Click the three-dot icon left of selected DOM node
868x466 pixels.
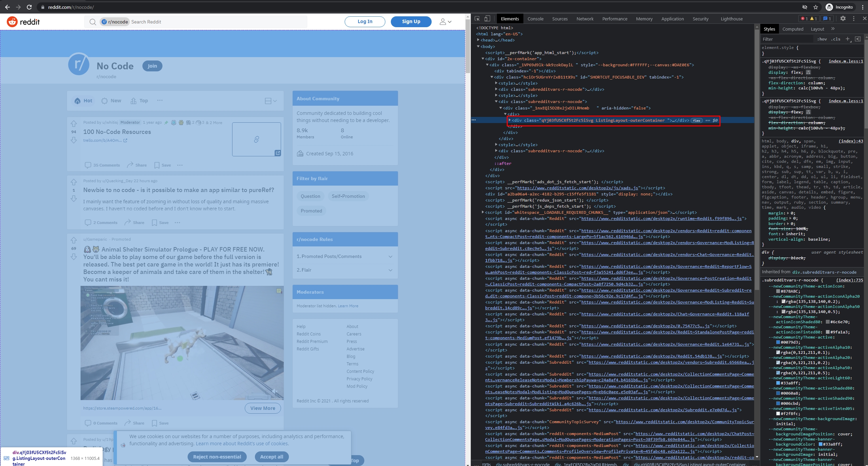point(474,120)
